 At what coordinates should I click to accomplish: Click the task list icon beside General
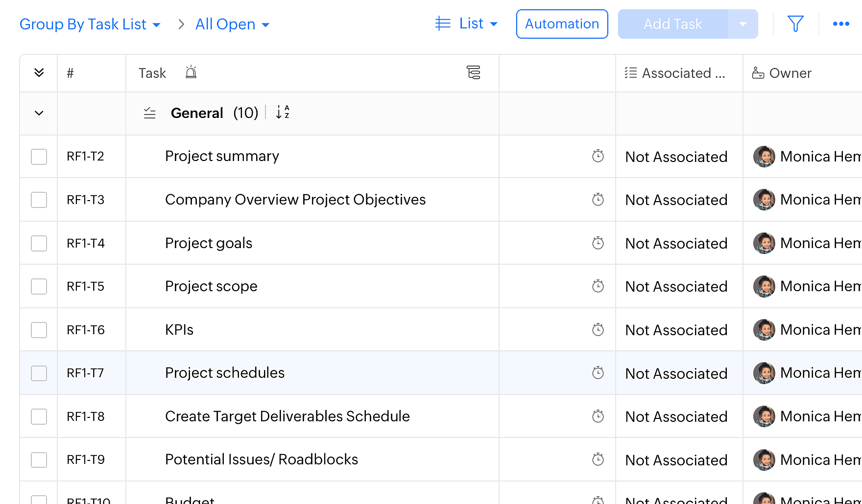pyautogui.click(x=149, y=113)
